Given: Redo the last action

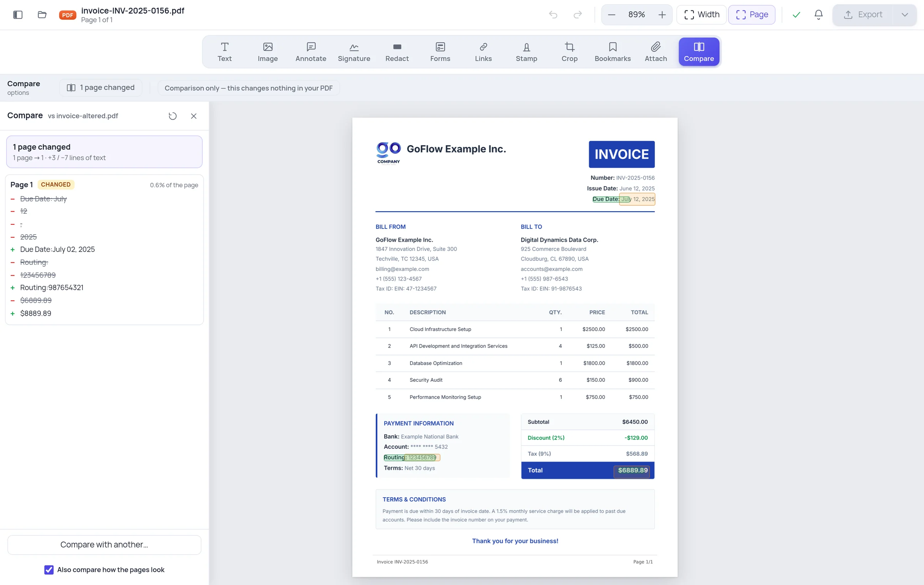Looking at the screenshot, I should 577,15.
